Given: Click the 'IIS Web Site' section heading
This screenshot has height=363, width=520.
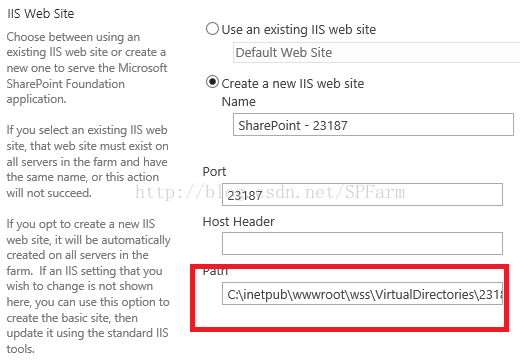Looking at the screenshot, I should coord(40,14).
